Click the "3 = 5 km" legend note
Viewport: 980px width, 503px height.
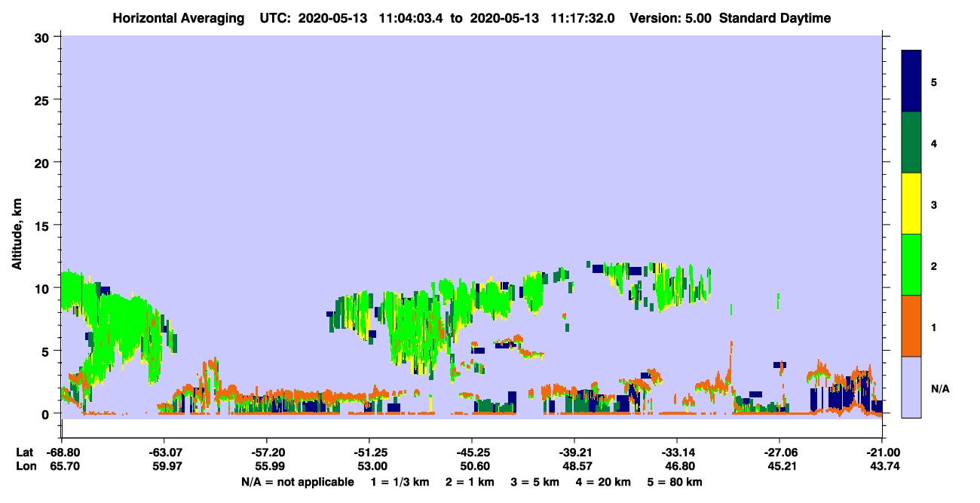coord(536,482)
